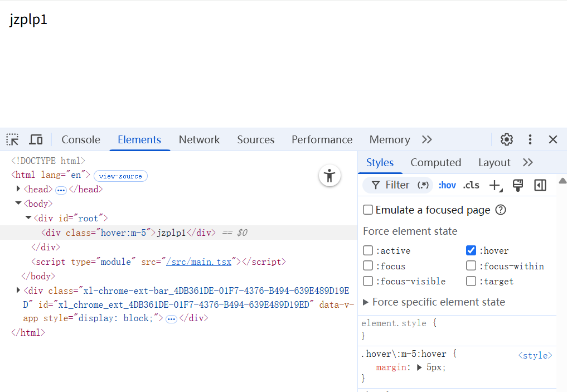Expand the xl-chrome-ext-bar div node
Viewport: 567px width, 392px height.
18,290
